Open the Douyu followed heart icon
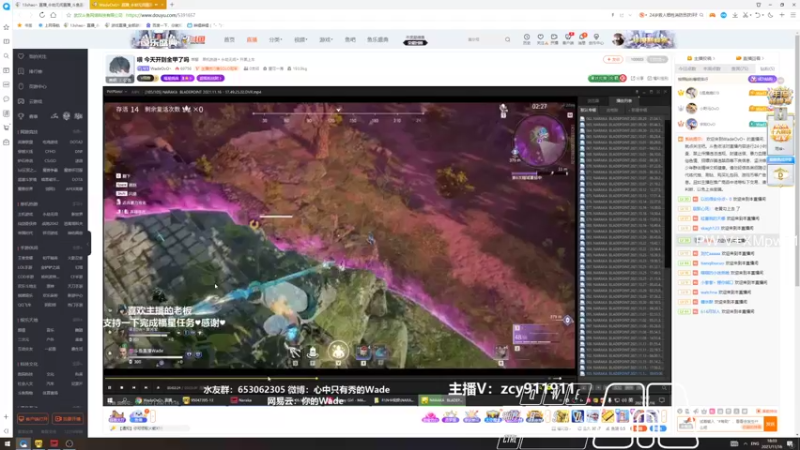This screenshot has width=800, height=450. [x=540, y=39]
